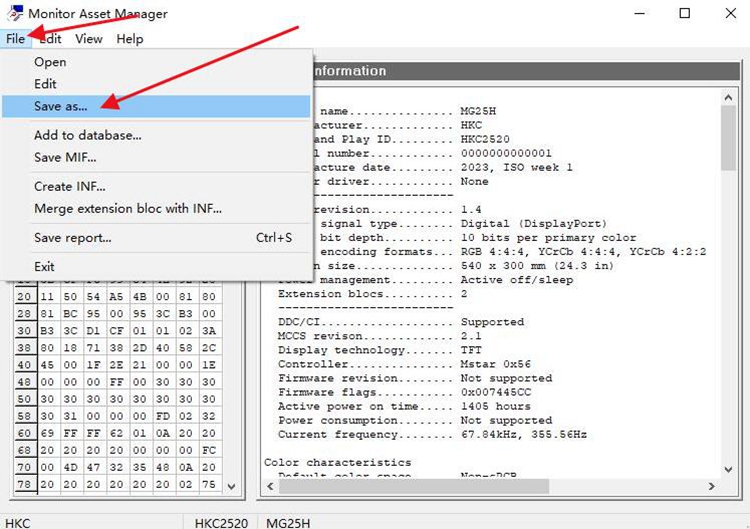Image resolution: width=750 pixels, height=529 pixels.
Task: Maximize the Monitor Asset Manager window
Action: (685, 14)
